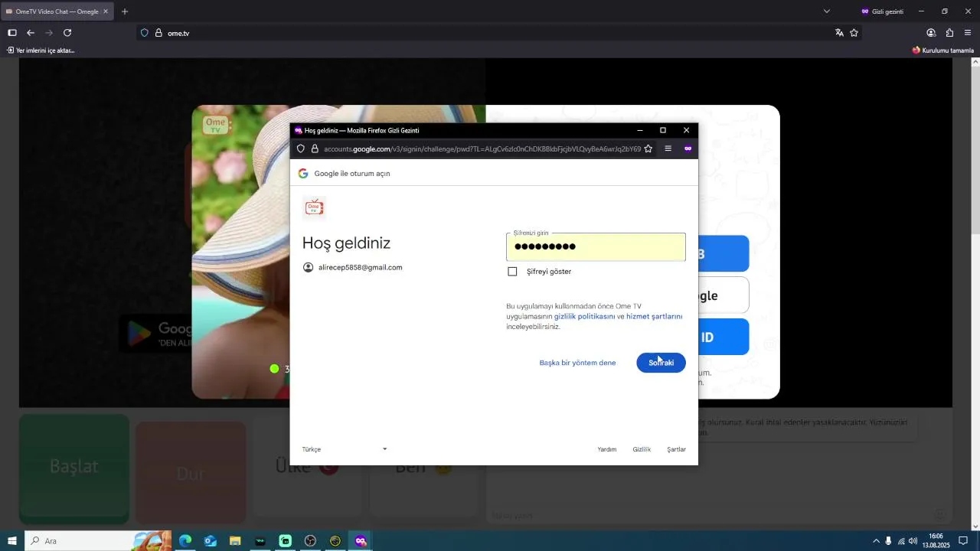
Task: Click the Firefox private window taskbar icon
Action: coord(361,541)
